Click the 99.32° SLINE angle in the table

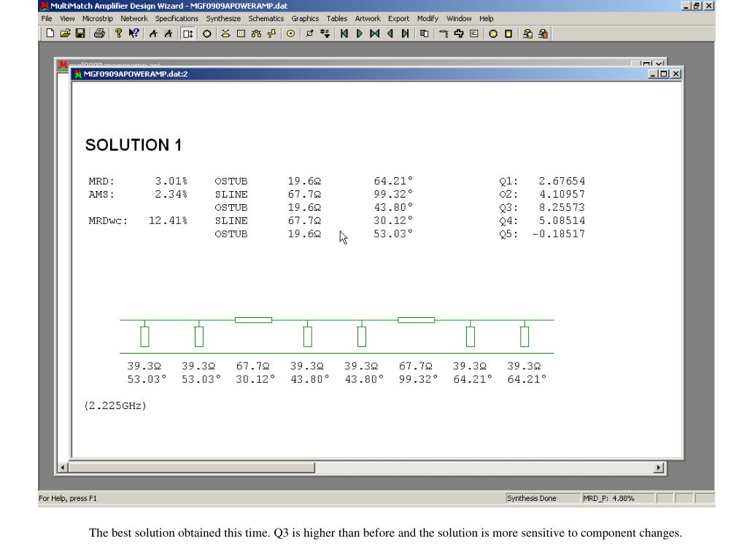[x=393, y=194]
